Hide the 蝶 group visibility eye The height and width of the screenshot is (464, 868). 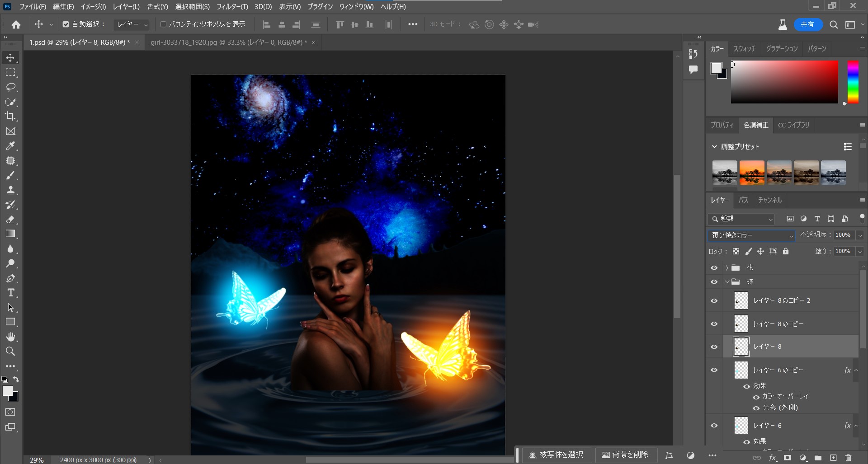coord(714,281)
